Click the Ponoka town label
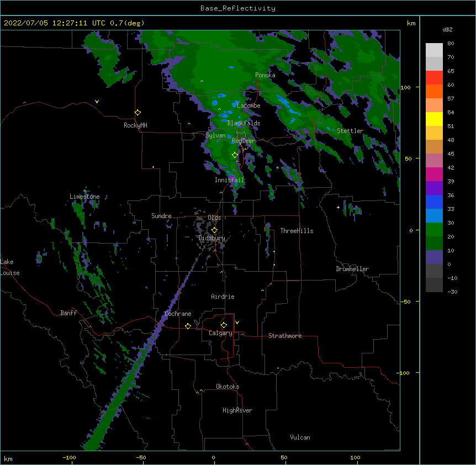 coord(265,75)
